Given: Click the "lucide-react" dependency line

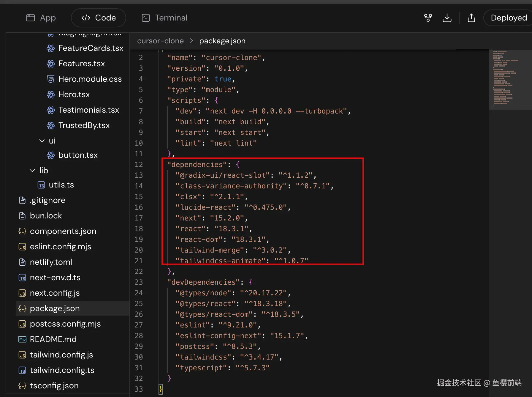Looking at the screenshot, I should tap(233, 207).
